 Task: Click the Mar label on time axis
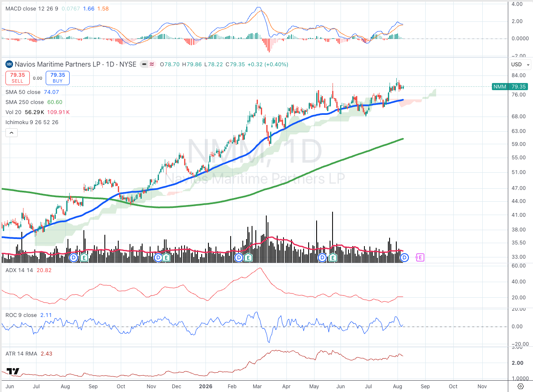point(257,386)
